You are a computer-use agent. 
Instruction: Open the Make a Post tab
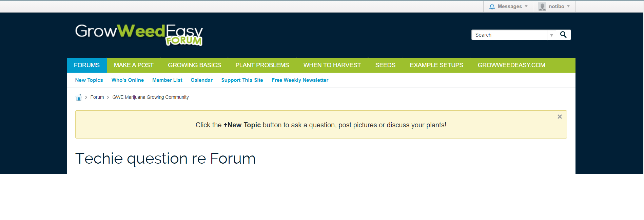pyautogui.click(x=134, y=65)
